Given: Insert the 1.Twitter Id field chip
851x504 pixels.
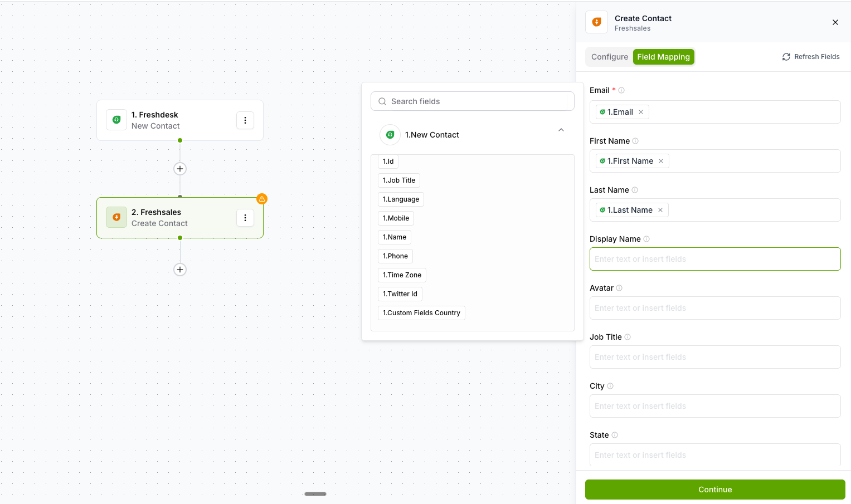Looking at the screenshot, I should click(400, 294).
